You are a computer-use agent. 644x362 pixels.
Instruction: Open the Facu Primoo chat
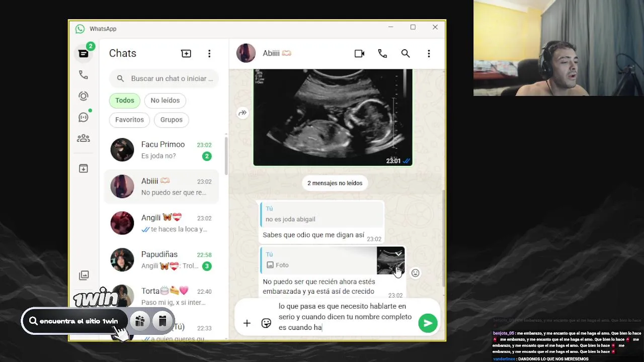tap(162, 150)
